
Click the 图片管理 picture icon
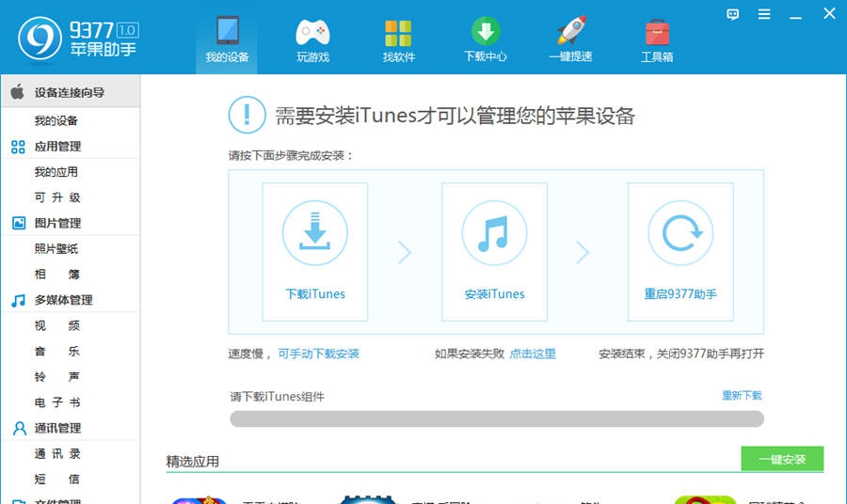pos(19,223)
